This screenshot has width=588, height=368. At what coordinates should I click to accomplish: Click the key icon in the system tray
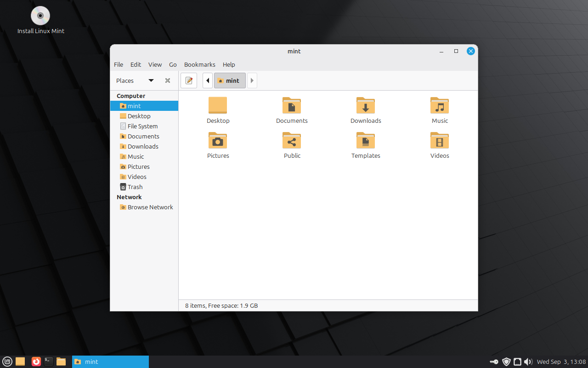pyautogui.click(x=494, y=362)
